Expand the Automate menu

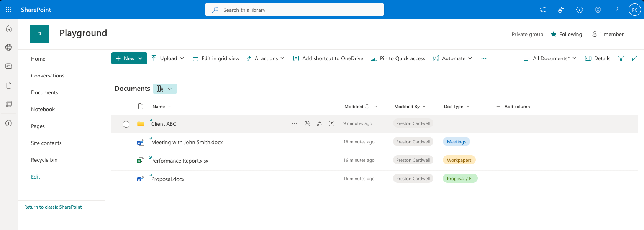[452, 58]
